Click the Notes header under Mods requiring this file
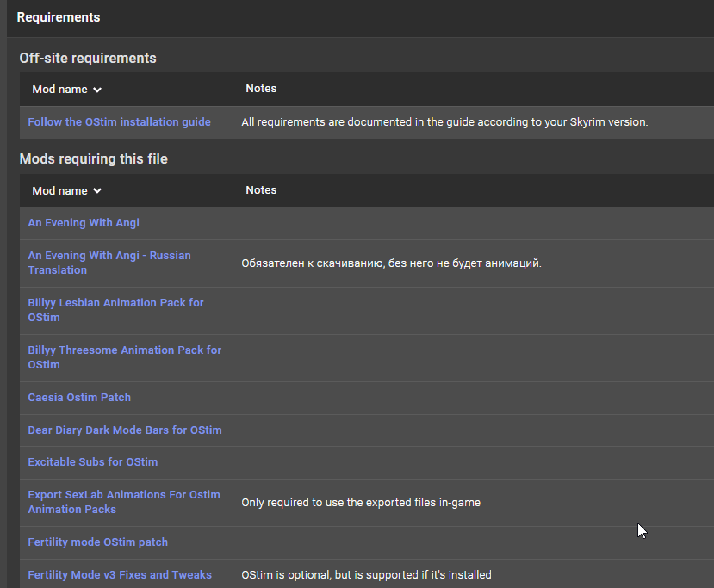 (261, 189)
